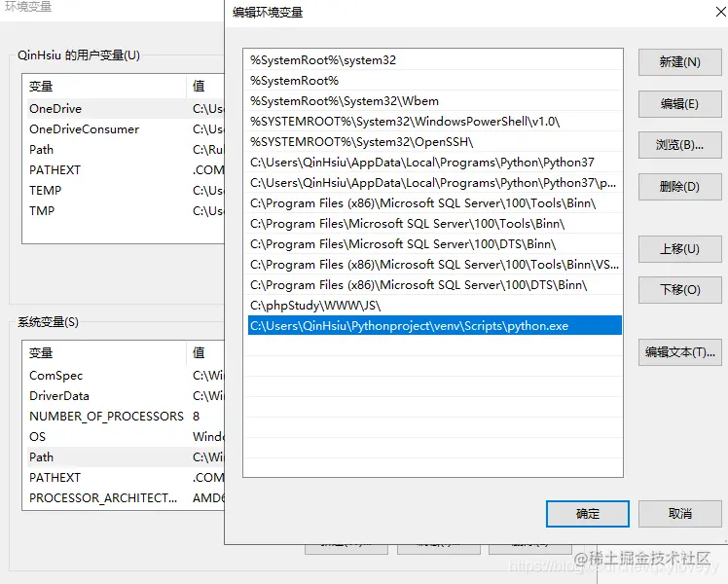
Task: Select the %SystemRoot%\System32\Wbem entry
Action: 435,101
